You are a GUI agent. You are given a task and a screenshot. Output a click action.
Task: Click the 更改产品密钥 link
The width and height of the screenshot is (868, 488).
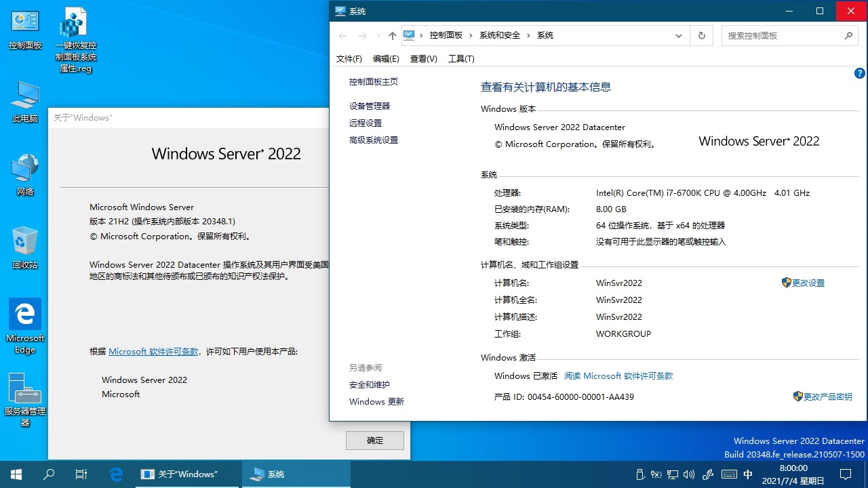tap(827, 396)
